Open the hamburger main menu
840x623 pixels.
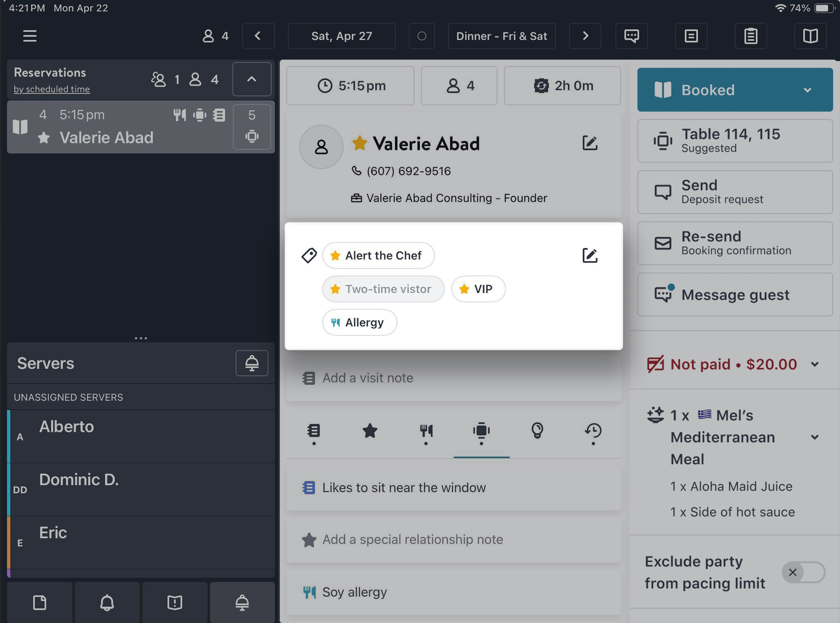click(x=30, y=36)
